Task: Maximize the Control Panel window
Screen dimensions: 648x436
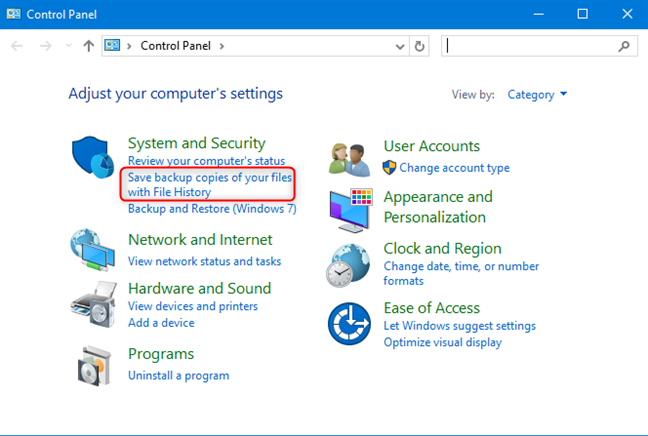Action: (583, 14)
